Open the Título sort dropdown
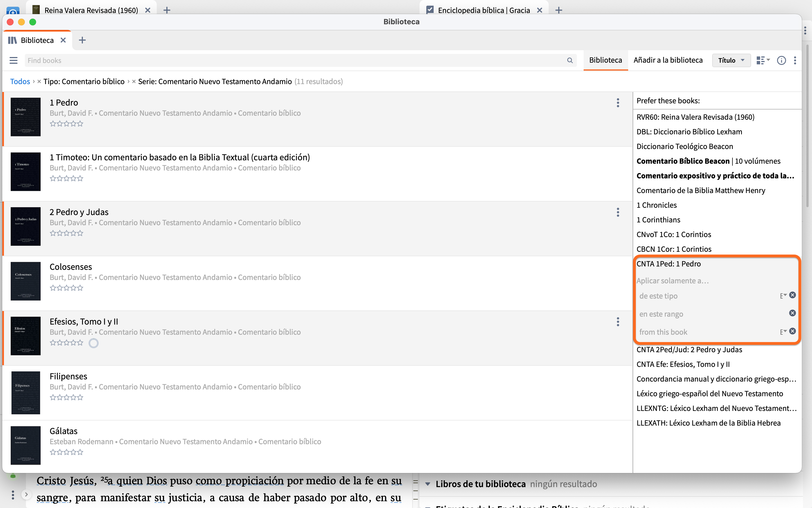The width and height of the screenshot is (812, 508). 731,60
